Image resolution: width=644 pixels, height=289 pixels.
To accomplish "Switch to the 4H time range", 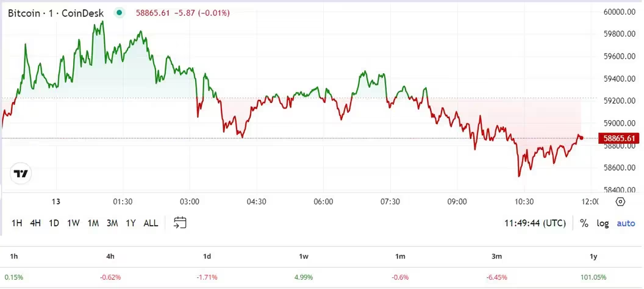I will [35, 223].
